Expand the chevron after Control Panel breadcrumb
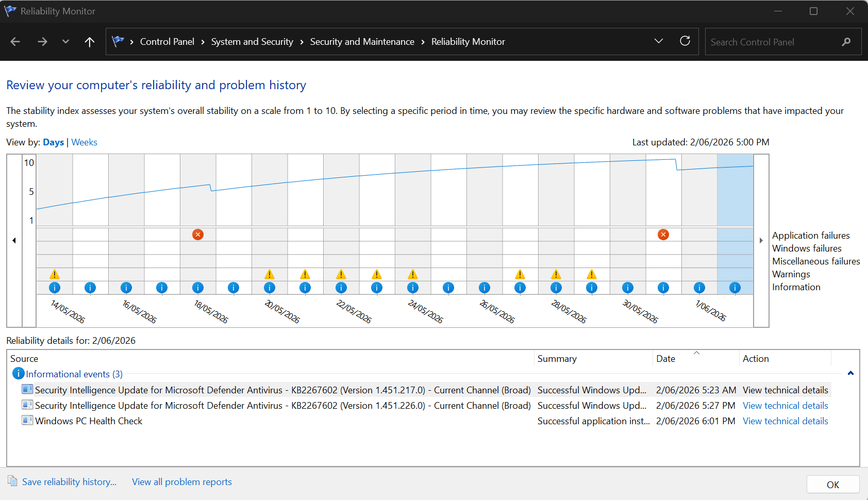 (x=203, y=42)
